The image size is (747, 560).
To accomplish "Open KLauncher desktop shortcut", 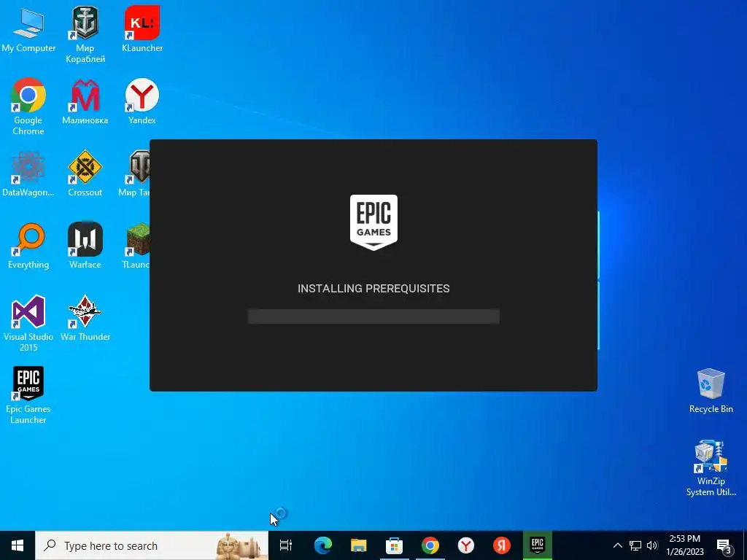I will 142,29.
